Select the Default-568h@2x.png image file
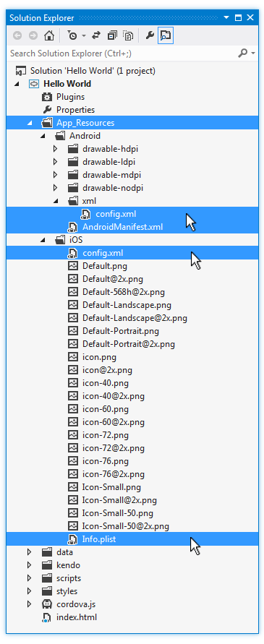The width and height of the screenshot is (264, 644). pos(124,292)
